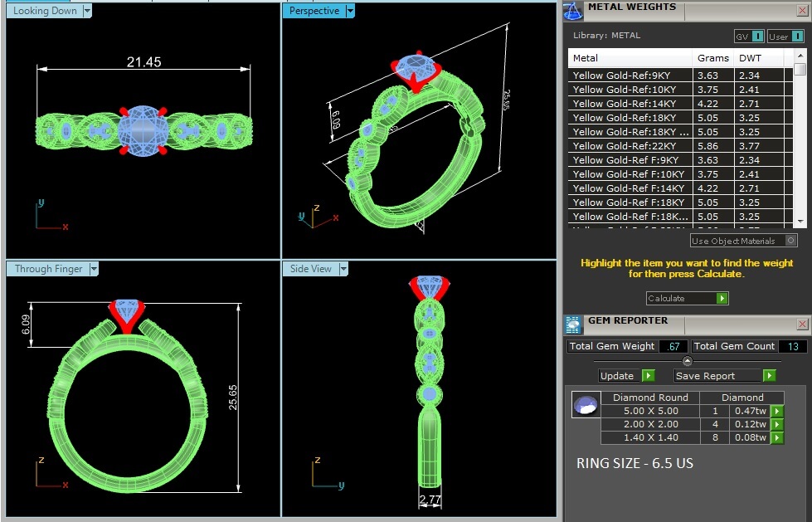The height and width of the screenshot is (522, 812).
Task: Open the Perspective viewport dropdown
Action: click(x=350, y=11)
